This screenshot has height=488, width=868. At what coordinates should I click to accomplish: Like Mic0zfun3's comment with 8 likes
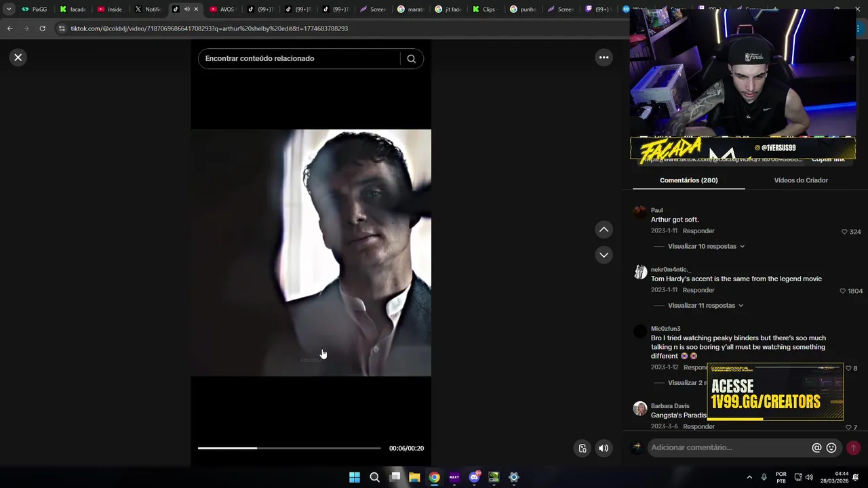pyautogui.click(x=848, y=368)
